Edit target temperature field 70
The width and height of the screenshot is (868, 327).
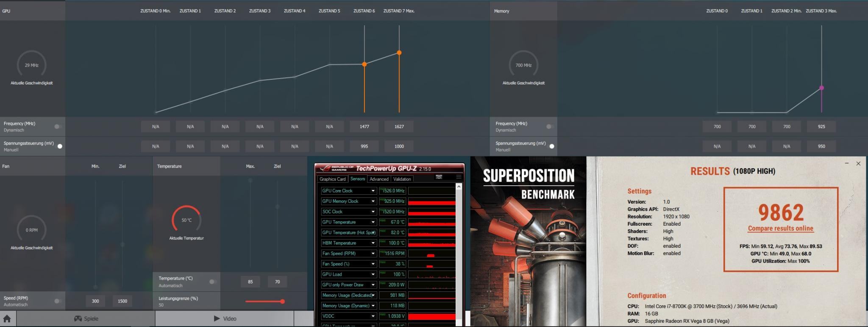coord(278,282)
